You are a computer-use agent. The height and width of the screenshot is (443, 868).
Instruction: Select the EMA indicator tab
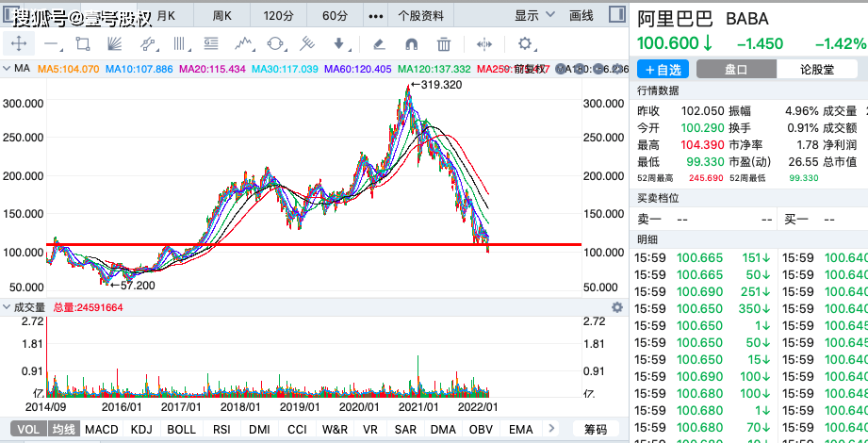click(x=520, y=429)
